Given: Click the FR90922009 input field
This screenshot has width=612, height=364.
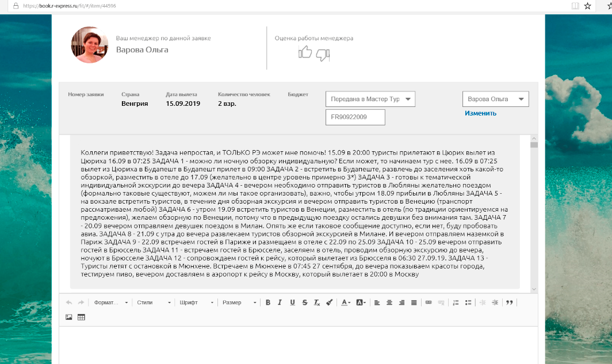Looking at the screenshot, I should (355, 117).
